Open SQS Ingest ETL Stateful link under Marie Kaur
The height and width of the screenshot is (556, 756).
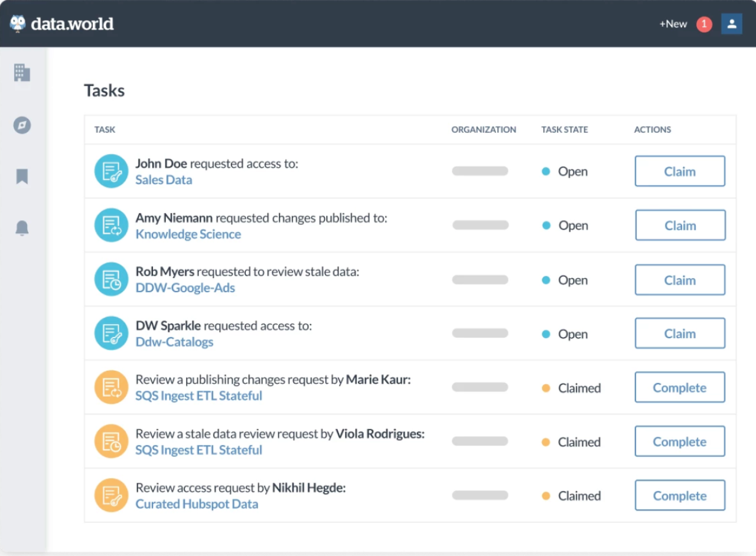(x=198, y=396)
